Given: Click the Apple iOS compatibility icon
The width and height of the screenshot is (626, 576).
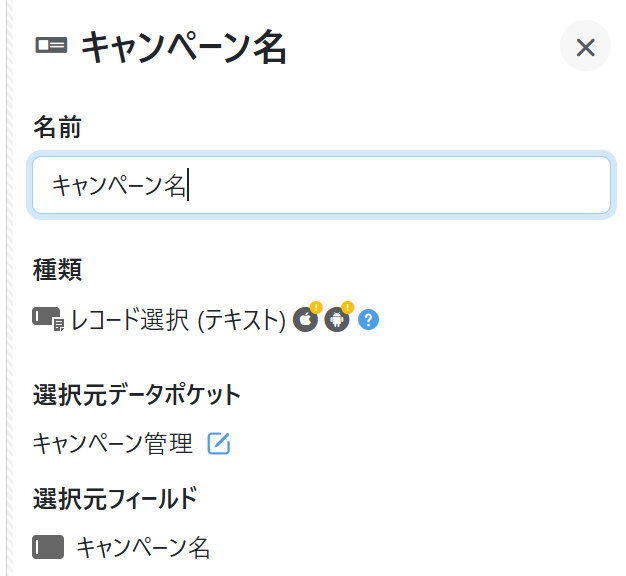Looking at the screenshot, I should click(305, 321).
